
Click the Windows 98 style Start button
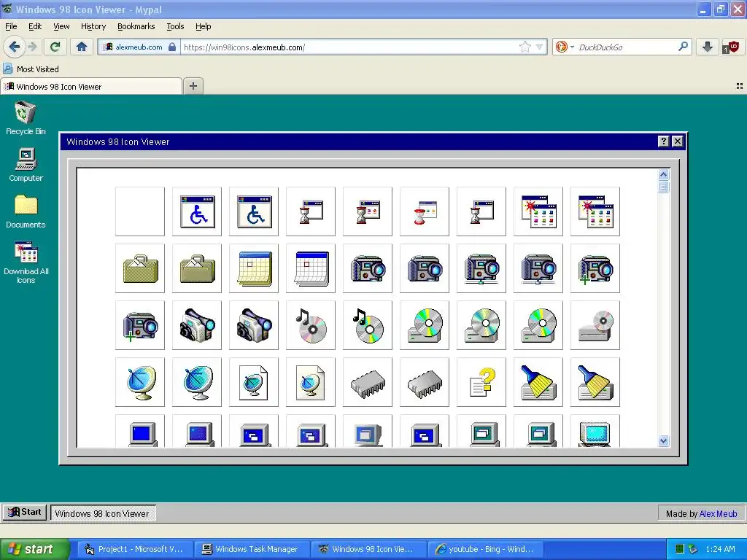[x=25, y=513]
